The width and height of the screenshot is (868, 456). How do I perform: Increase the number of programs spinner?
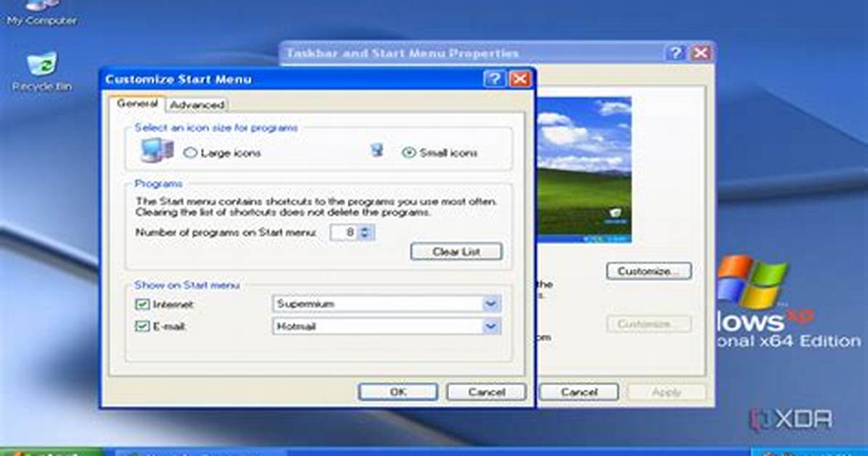[x=365, y=228]
